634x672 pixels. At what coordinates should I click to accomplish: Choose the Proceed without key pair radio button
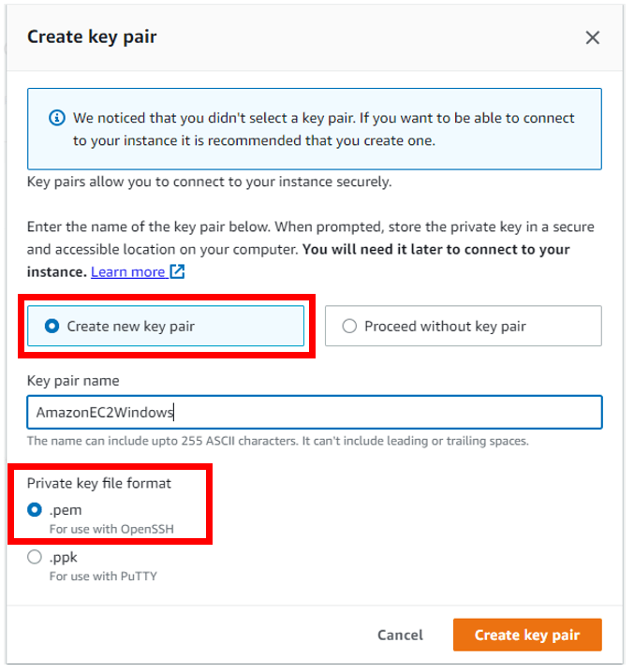pos(349,327)
